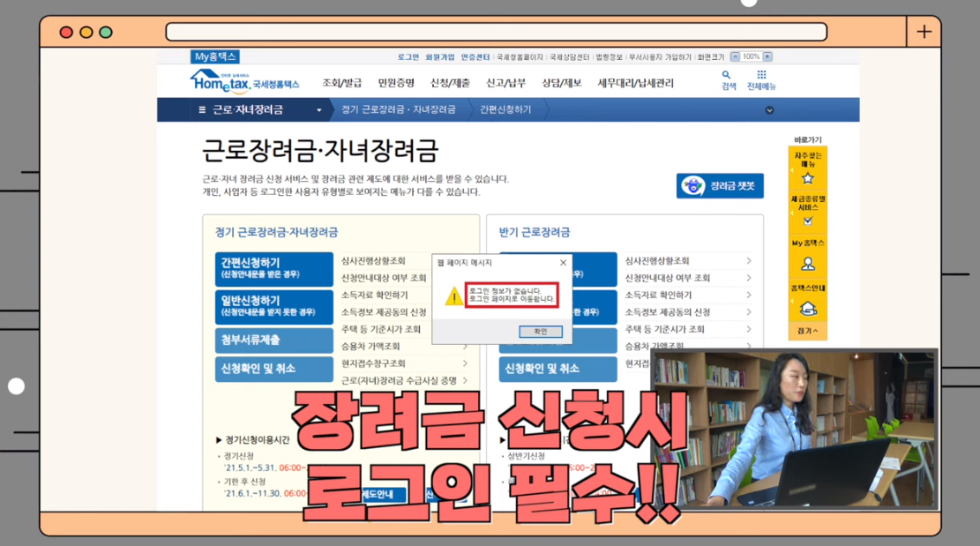
Task: Open the 민원증명 menu
Action: pos(396,83)
